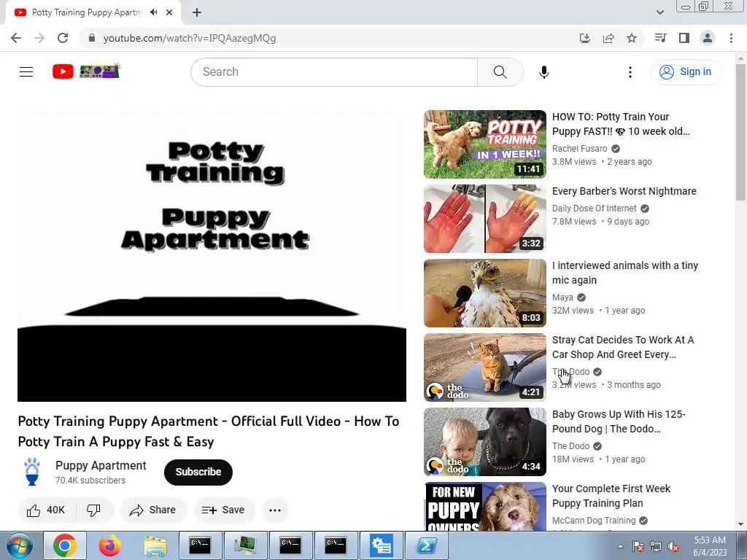This screenshot has width=747, height=560.
Task: Open Chrome profile avatar menu
Action: [x=708, y=38]
